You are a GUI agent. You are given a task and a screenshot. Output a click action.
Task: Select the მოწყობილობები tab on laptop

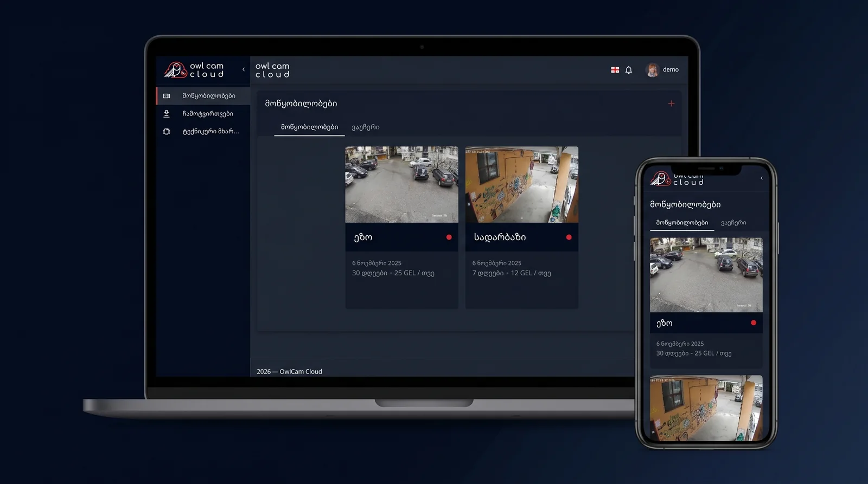click(x=309, y=127)
